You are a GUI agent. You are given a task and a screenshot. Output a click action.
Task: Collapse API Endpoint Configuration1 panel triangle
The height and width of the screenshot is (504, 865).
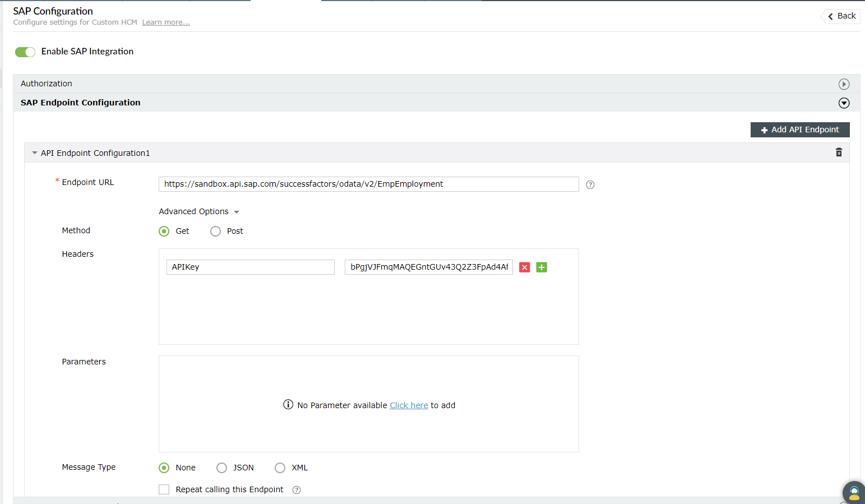[x=35, y=153]
